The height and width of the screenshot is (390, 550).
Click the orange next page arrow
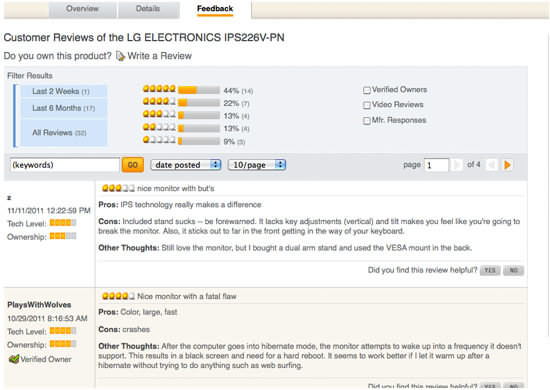coord(507,165)
